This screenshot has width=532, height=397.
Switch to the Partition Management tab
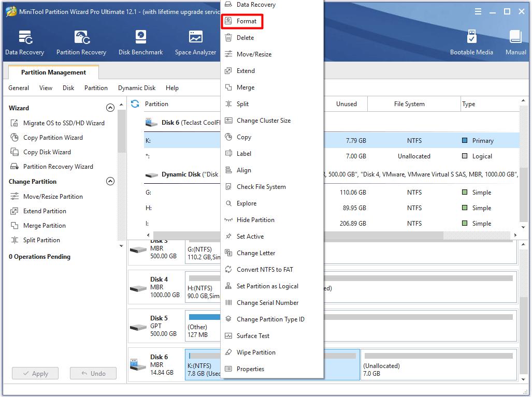53,72
